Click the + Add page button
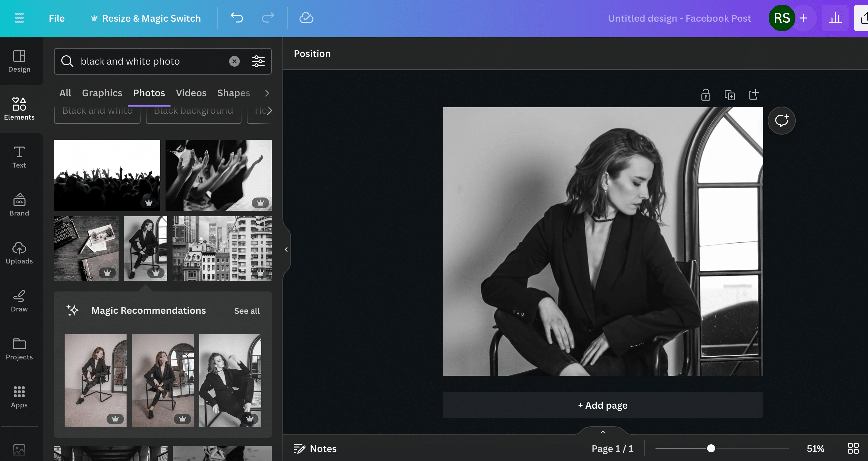The image size is (868, 461). click(x=603, y=405)
